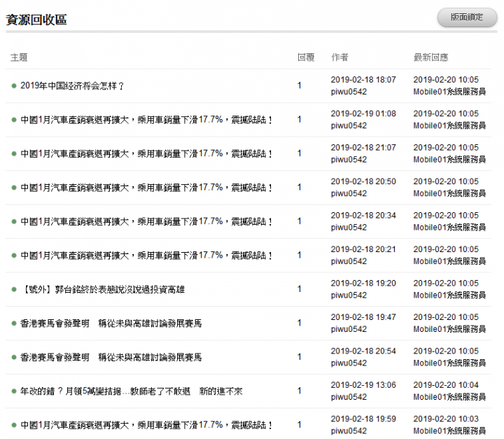Click author piwu0542 under 2019-02-18 20:21
Viewport: 504px width, 439px height.
coord(349,261)
